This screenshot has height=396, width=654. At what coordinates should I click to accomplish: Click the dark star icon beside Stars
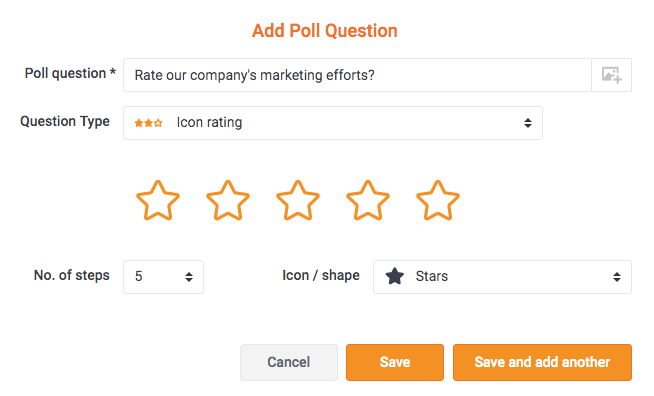395,276
